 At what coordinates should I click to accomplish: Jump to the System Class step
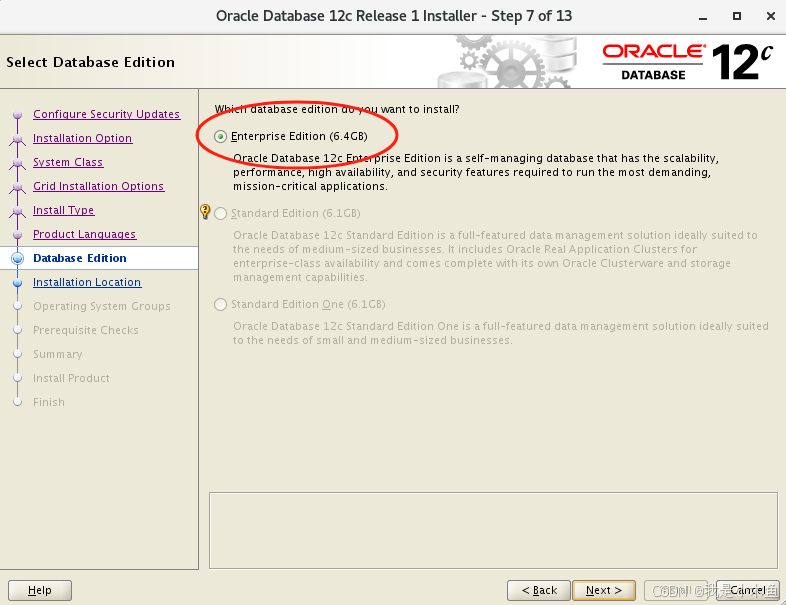tap(68, 162)
